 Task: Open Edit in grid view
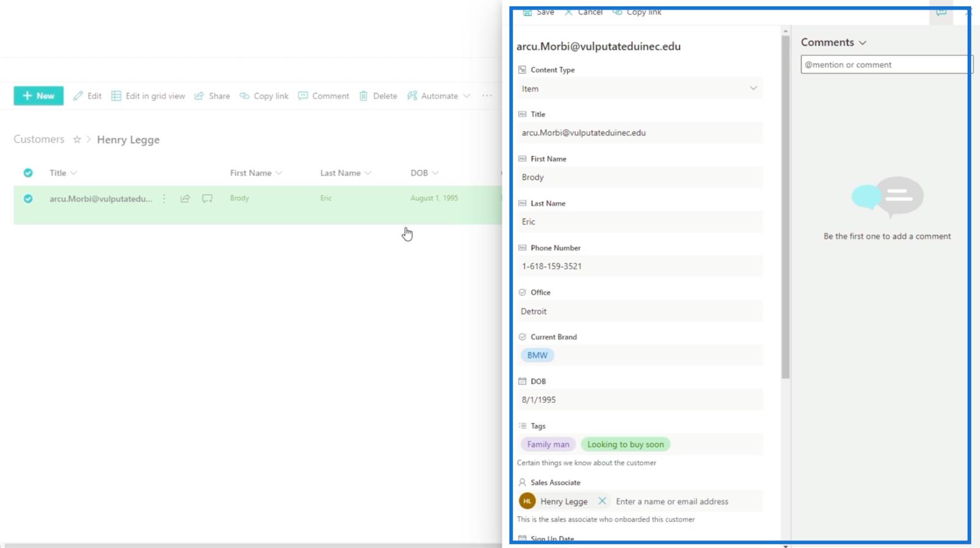coord(148,96)
